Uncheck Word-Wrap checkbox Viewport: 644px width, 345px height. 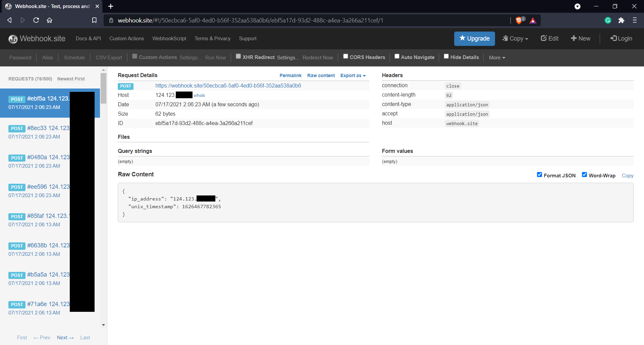coord(584,175)
